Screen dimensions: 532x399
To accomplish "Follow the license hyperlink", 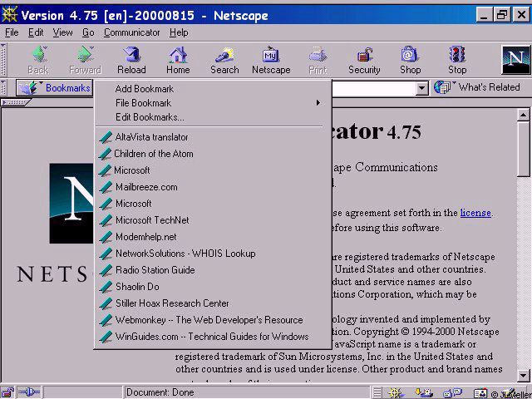I will (475, 213).
